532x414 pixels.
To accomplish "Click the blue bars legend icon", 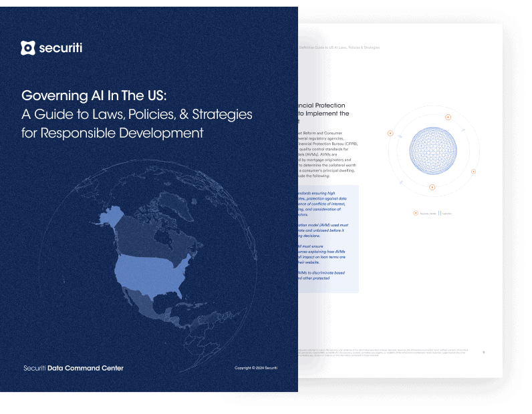I will click(440, 214).
